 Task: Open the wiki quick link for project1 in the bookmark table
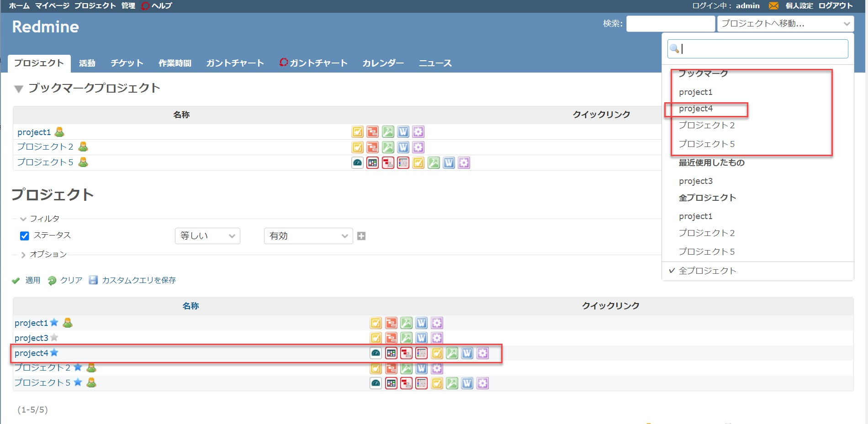(403, 132)
